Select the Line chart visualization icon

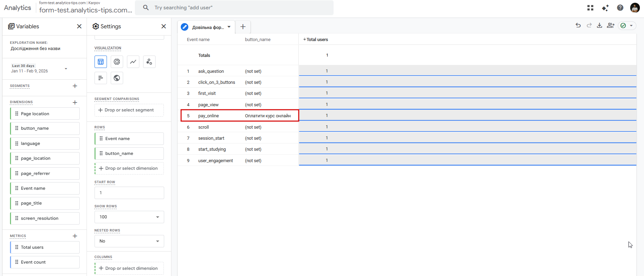pyautogui.click(x=133, y=62)
